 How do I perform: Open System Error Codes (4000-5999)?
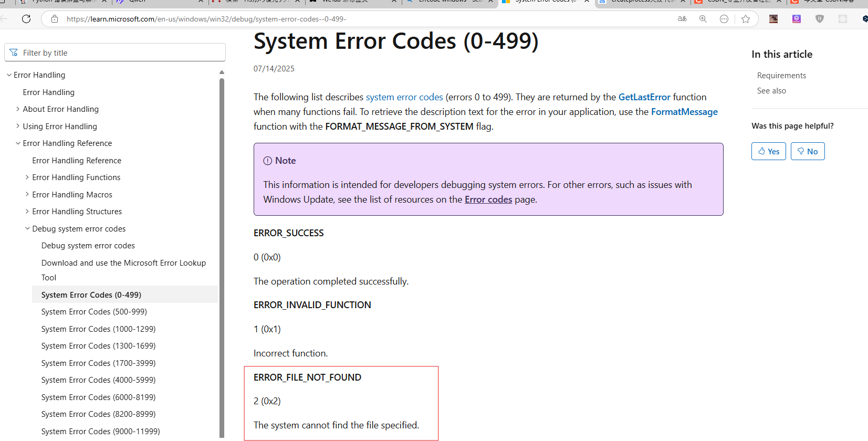click(x=98, y=380)
